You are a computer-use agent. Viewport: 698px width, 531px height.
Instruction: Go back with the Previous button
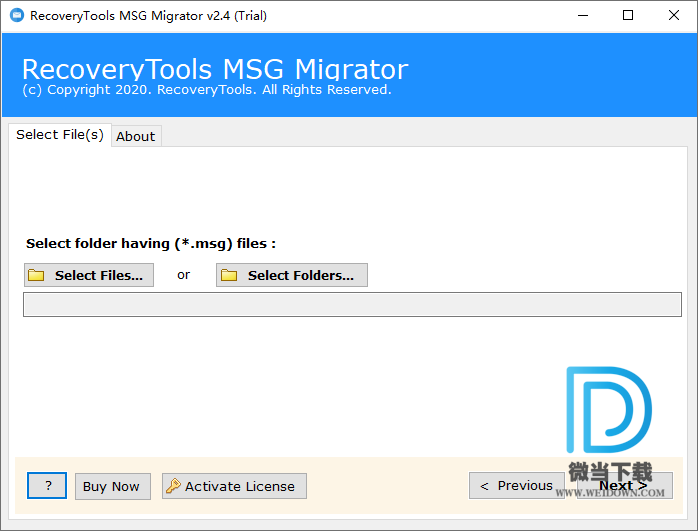pos(516,486)
